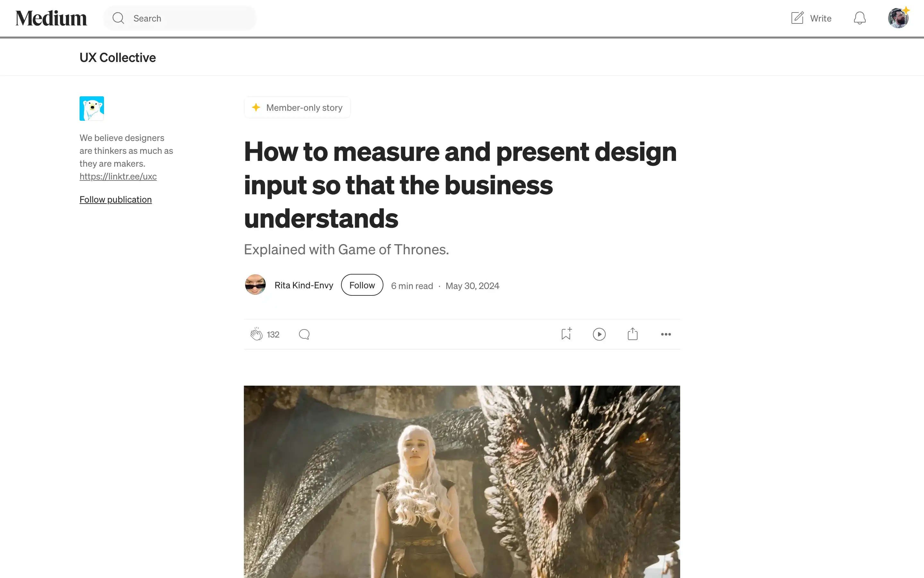Share the story via share icon

(633, 334)
